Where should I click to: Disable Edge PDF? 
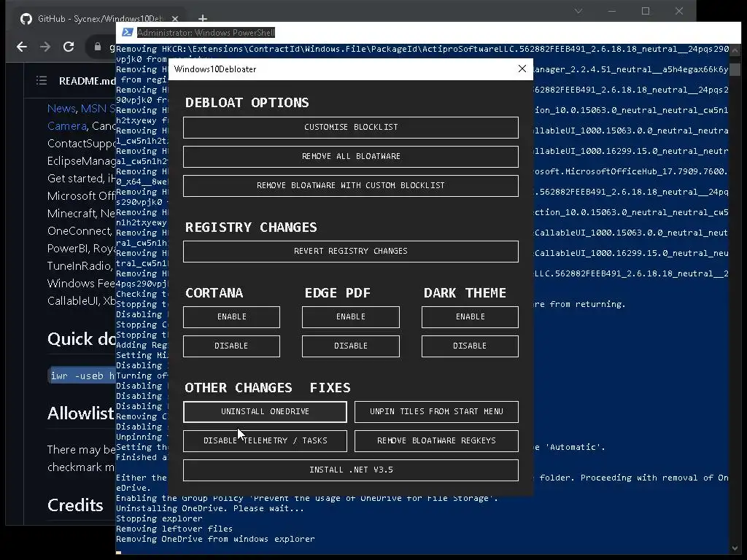(x=351, y=346)
